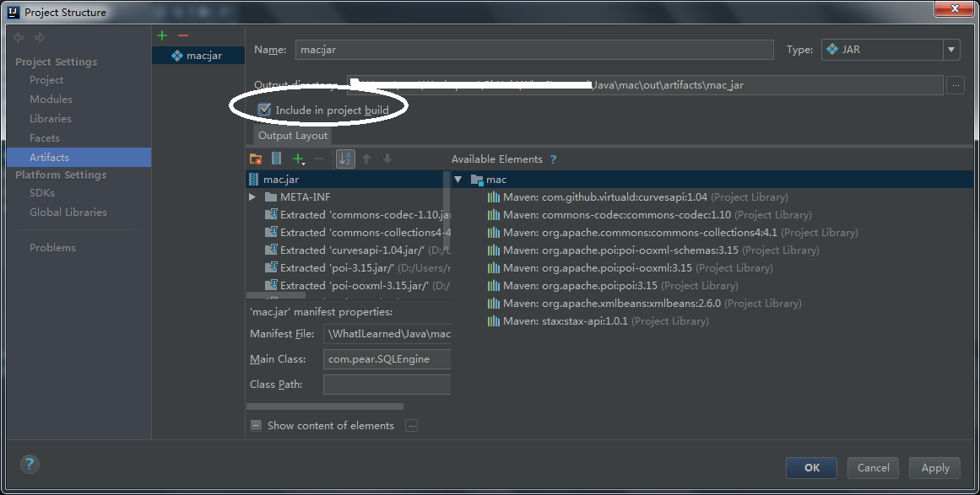
Task: Move the selected layout element up
Action: 366,159
